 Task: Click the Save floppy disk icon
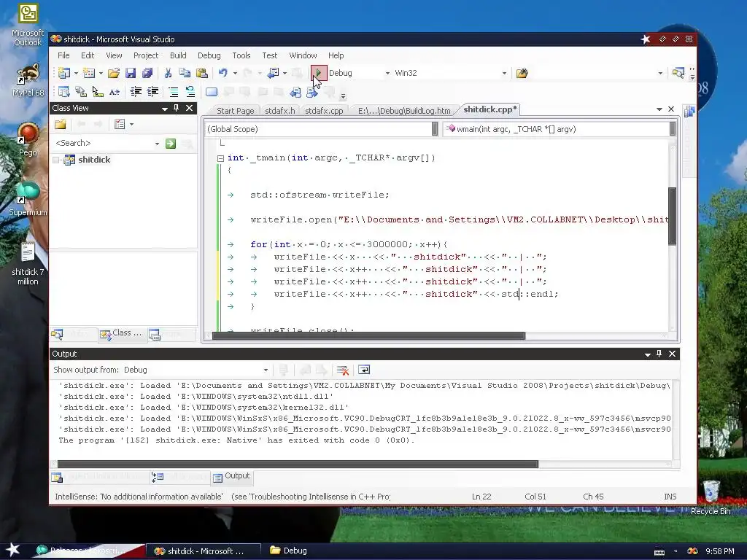click(x=131, y=74)
